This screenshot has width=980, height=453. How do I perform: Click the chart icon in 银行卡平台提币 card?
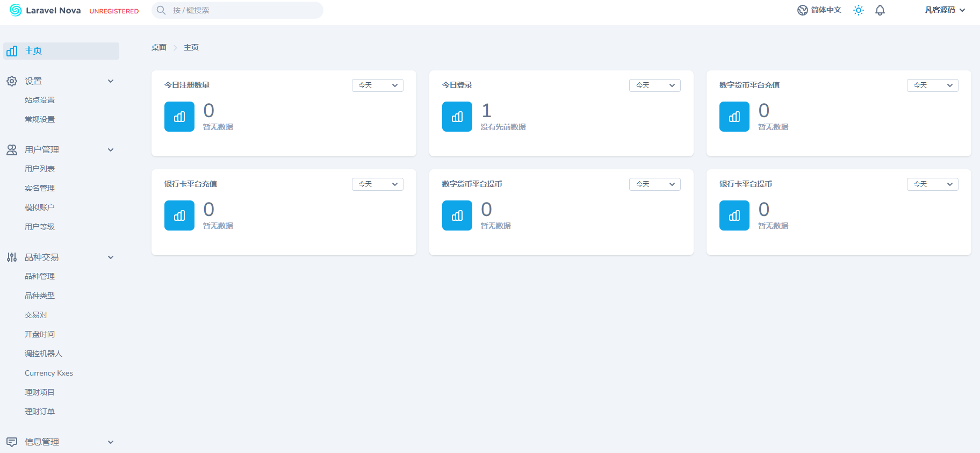(734, 215)
